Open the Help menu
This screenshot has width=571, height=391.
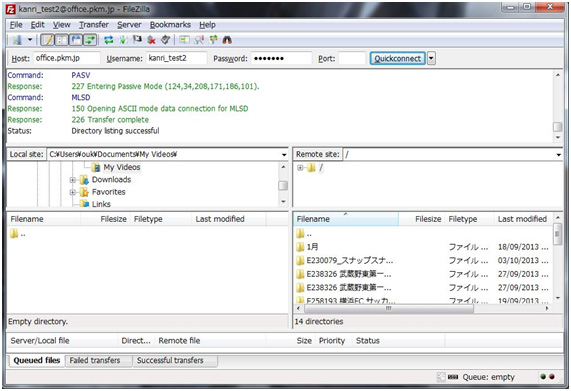pyautogui.click(x=208, y=25)
